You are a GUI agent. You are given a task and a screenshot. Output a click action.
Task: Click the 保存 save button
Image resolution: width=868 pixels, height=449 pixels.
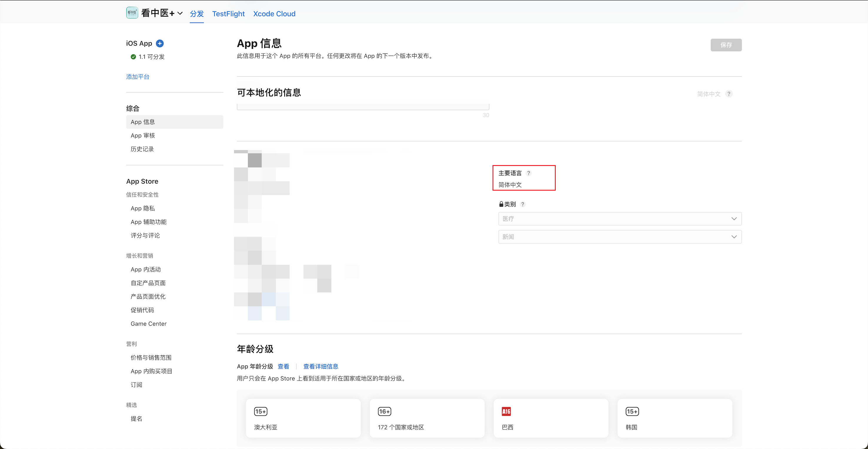pyautogui.click(x=726, y=45)
